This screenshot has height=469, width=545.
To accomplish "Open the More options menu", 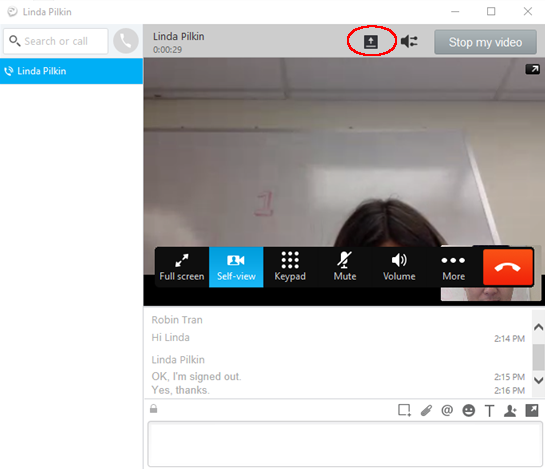I will coord(454,267).
